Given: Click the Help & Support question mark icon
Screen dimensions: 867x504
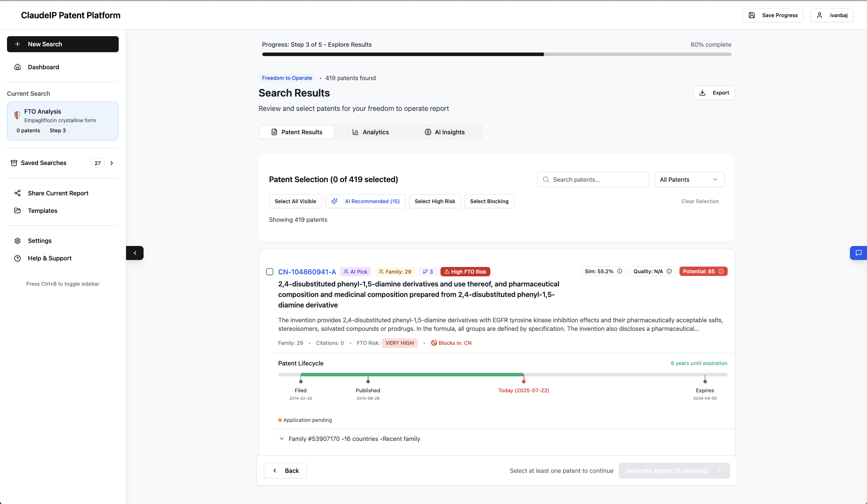Looking at the screenshot, I should tap(18, 258).
